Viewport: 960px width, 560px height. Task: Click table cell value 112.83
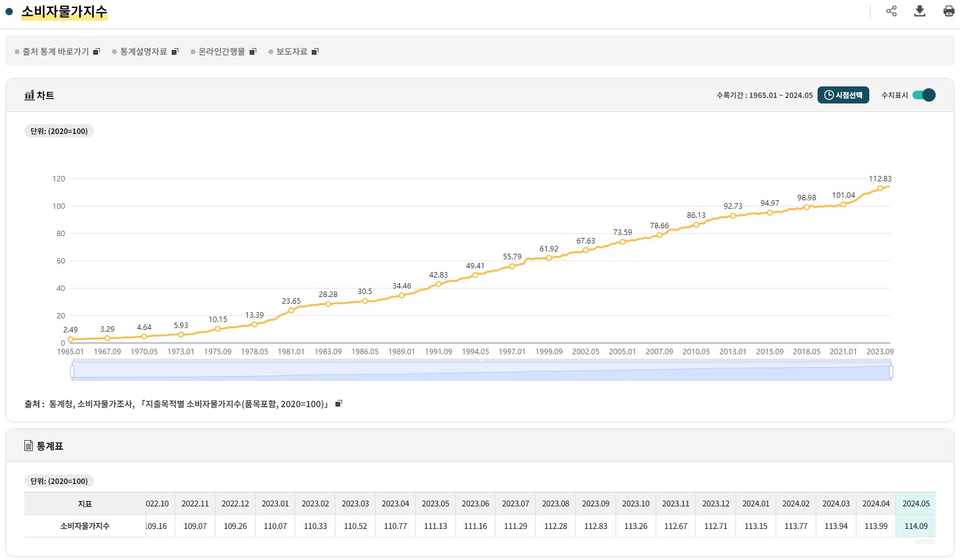(595, 526)
